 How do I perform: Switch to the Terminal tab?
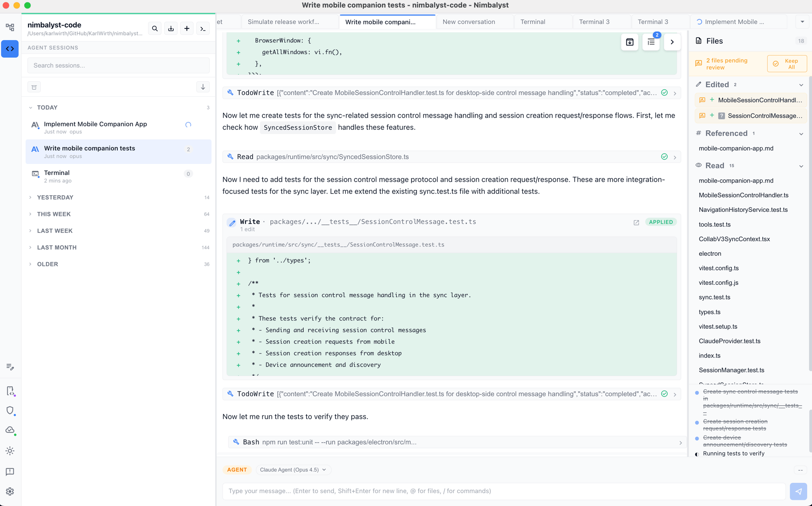pos(533,22)
